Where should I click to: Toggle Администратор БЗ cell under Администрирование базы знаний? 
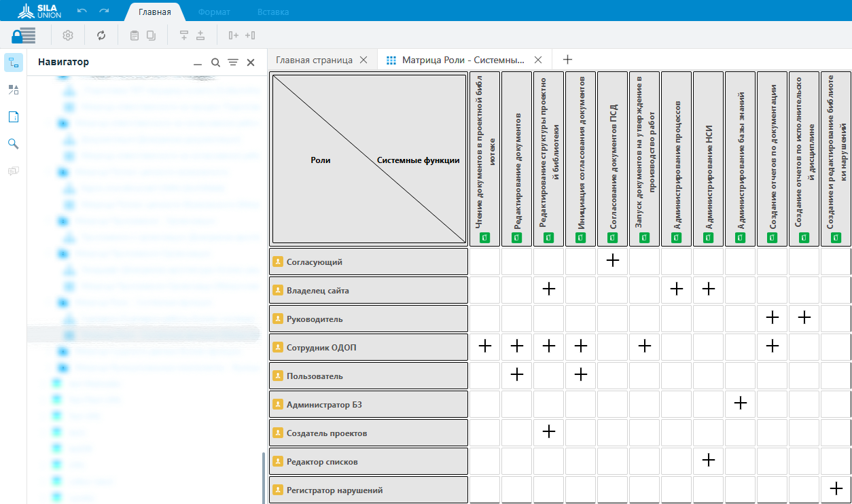coord(740,403)
